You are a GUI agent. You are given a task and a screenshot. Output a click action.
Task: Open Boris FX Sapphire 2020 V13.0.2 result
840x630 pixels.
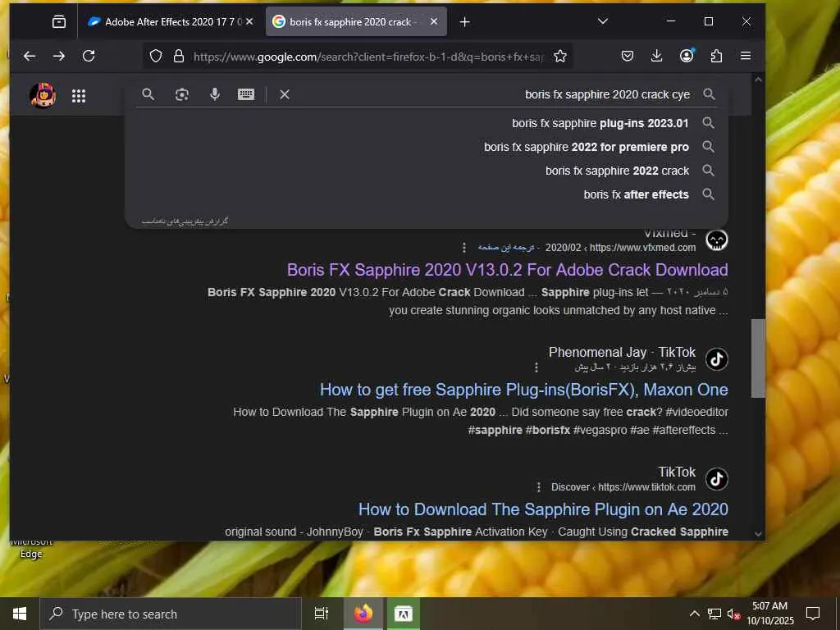tap(507, 269)
